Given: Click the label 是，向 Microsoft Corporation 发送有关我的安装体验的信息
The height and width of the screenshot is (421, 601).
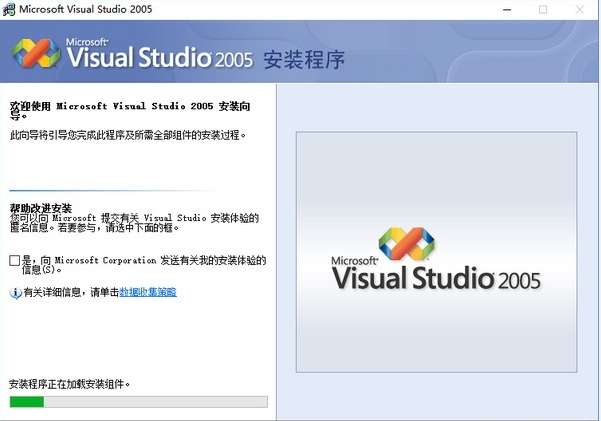Looking at the screenshot, I should (144, 265).
